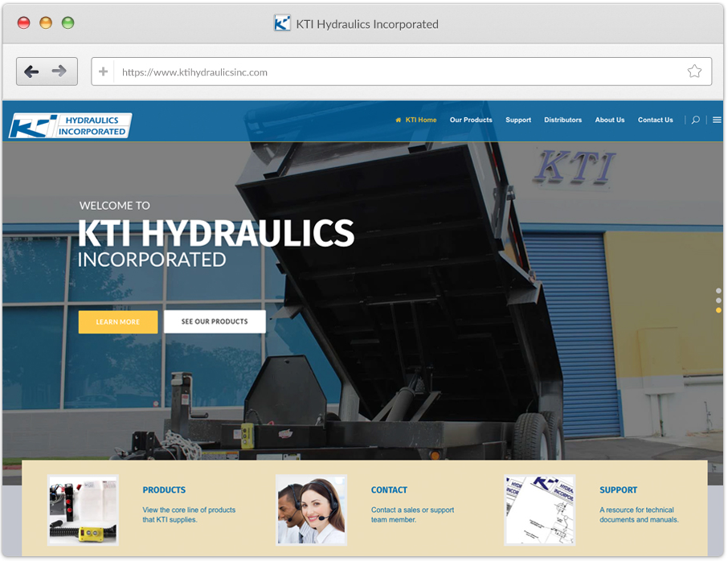Viewport: 728px width, 561px height.
Task: Select the first slider dot
Action: [718, 291]
